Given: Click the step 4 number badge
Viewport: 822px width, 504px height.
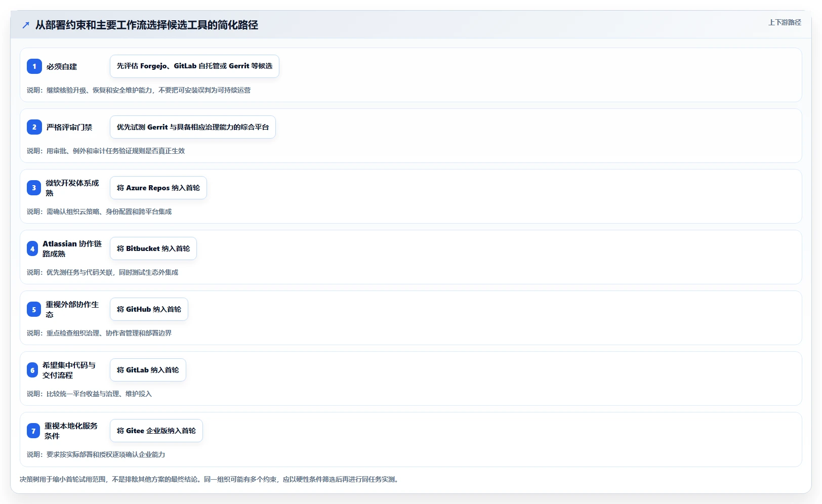Looking at the screenshot, I should [32, 248].
